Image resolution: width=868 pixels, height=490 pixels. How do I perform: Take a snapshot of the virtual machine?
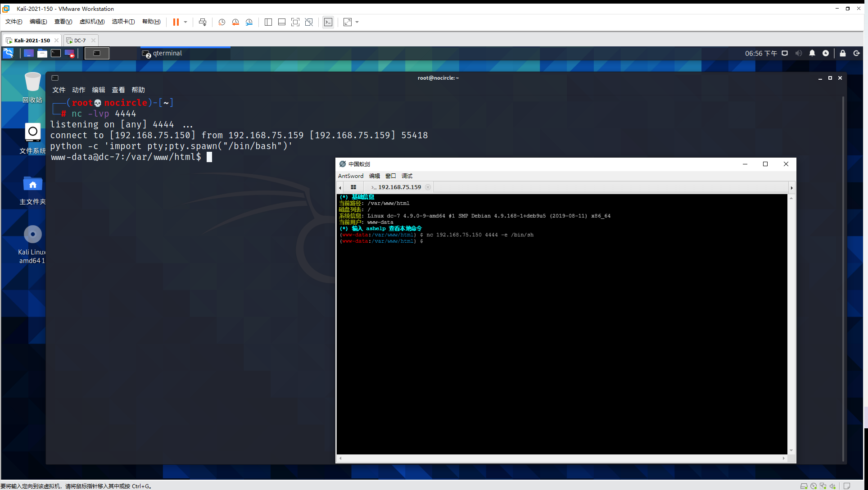[222, 22]
